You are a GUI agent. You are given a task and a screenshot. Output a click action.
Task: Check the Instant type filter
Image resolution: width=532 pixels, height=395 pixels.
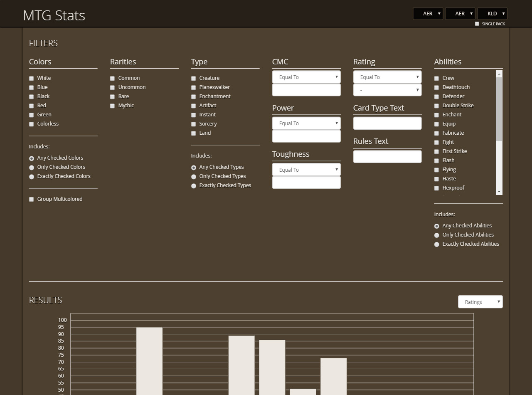[x=194, y=115]
